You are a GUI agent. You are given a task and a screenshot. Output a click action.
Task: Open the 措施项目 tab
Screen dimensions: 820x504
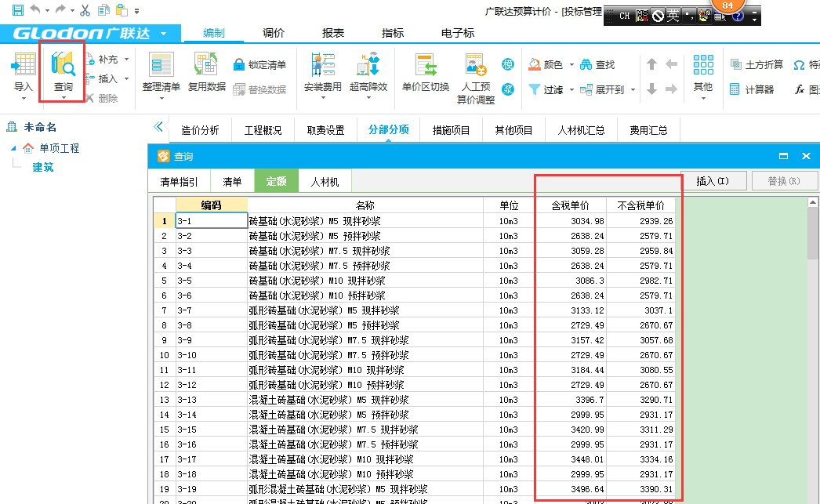pyautogui.click(x=451, y=130)
